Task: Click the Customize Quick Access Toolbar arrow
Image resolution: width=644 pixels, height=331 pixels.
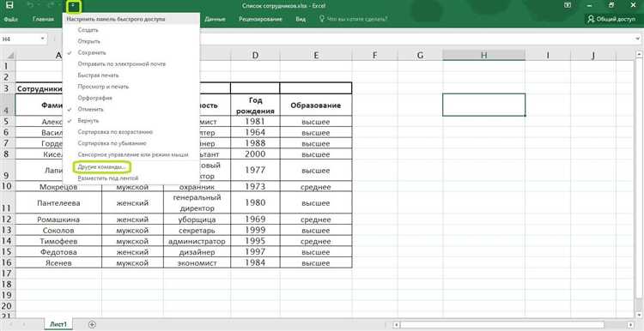Action: tap(73, 6)
